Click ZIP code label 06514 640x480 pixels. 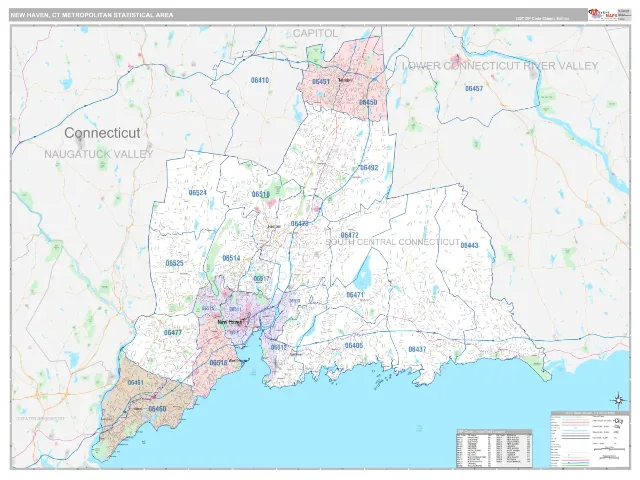point(231,258)
